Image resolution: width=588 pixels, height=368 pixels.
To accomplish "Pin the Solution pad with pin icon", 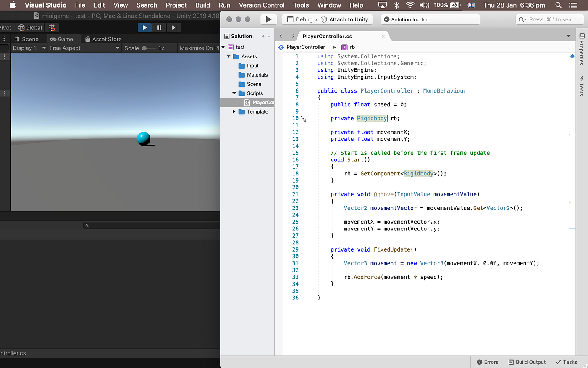I will pyautogui.click(x=263, y=37).
